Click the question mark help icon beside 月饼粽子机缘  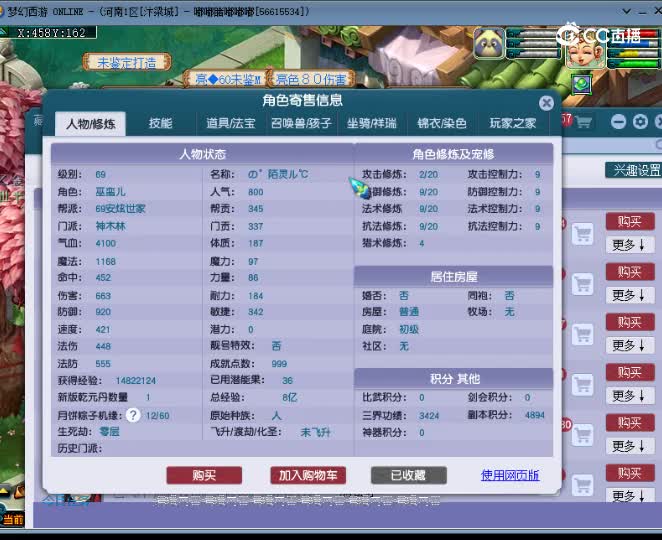[133, 415]
